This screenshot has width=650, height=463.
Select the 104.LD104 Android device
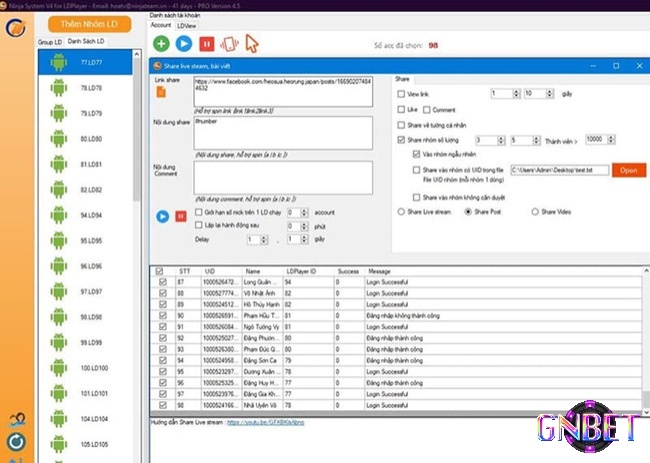click(x=85, y=419)
